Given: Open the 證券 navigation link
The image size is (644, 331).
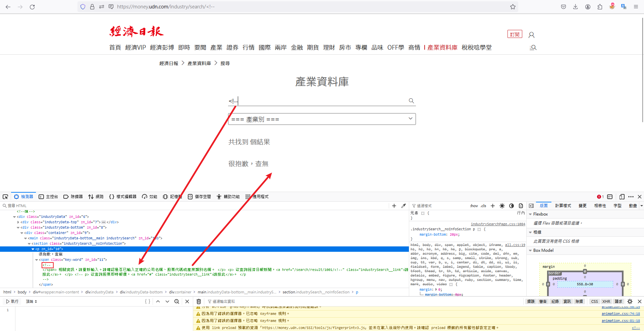Looking at the screenshot, I should tap(232, 48).
